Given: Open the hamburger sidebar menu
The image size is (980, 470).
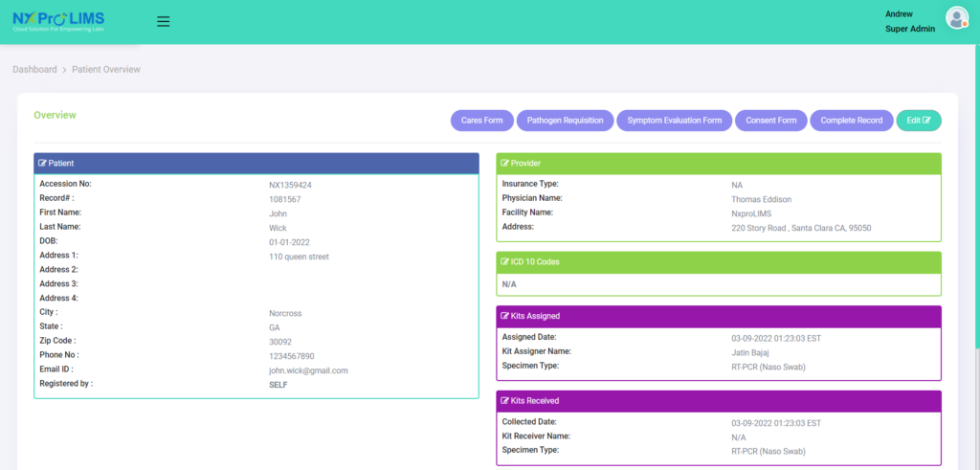Looking at the screenshot, I should click(163, 21).
